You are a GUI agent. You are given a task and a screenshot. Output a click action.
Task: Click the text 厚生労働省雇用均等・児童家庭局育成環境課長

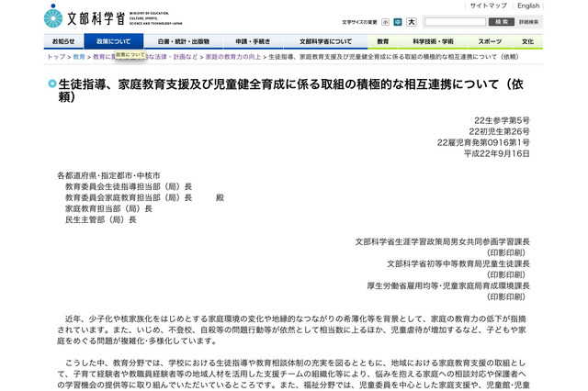[x=448, y=285]
